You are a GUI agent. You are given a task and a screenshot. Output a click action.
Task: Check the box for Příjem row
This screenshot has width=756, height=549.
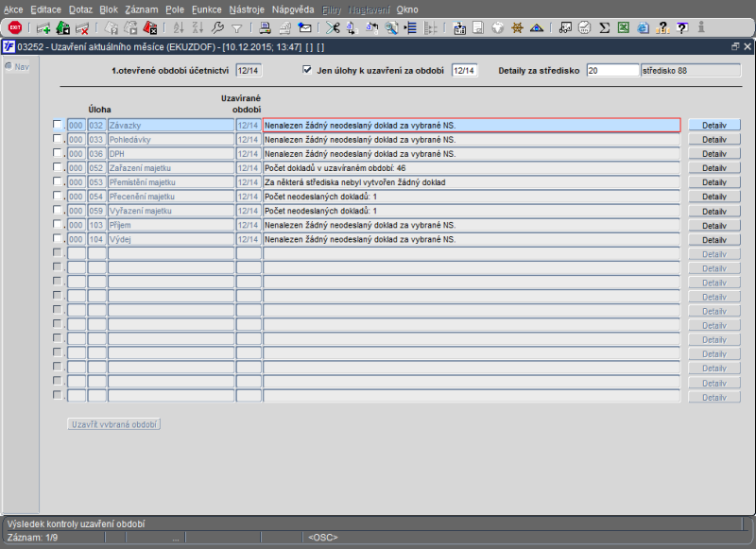pos(58,225)
